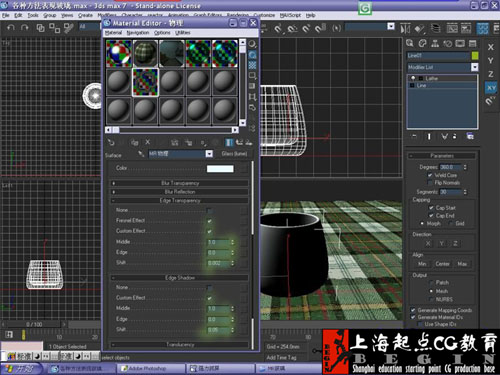Click the Undo arrow in main toolbar

click(x=11, y=28)
